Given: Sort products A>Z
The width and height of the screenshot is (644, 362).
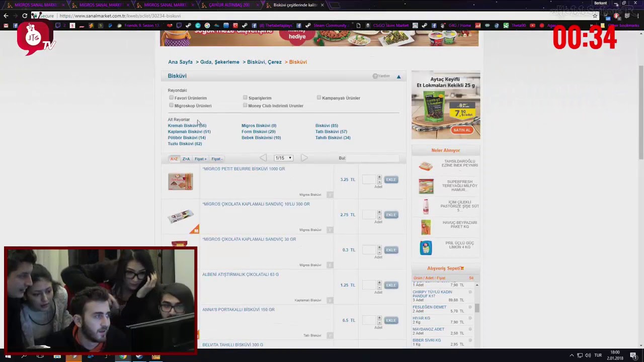Looking at the screenshot, I should pyautogui.click(x=174, y=159).
